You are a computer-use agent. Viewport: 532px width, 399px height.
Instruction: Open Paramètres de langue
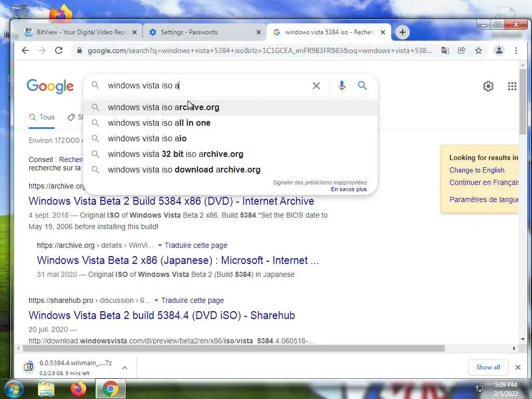click(x=484, y=199)
